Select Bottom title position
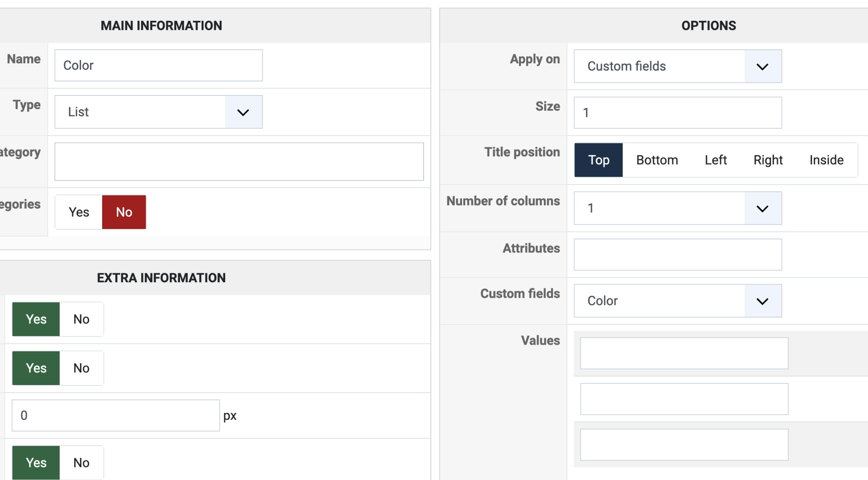This screenshot has width=868, height=480. (656, 160)
